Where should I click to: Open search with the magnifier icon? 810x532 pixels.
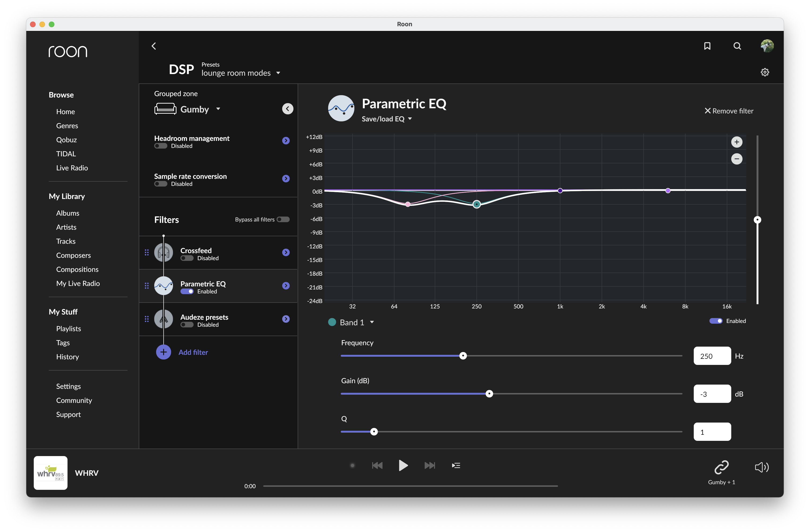[x=737, y=46]
